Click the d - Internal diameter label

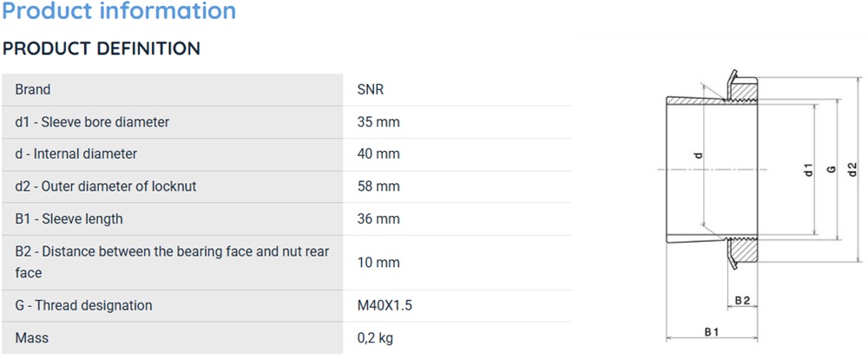76,153
